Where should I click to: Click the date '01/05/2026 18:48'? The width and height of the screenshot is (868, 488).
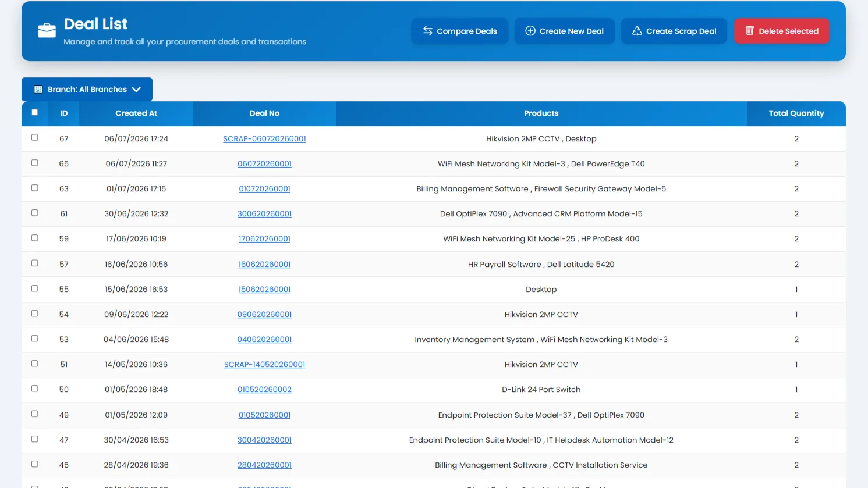coord(136,390)
